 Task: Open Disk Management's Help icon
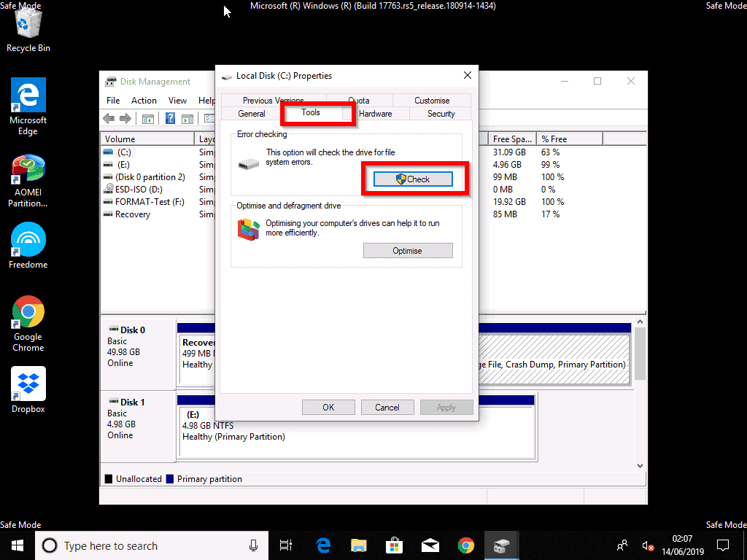[169, 118]
